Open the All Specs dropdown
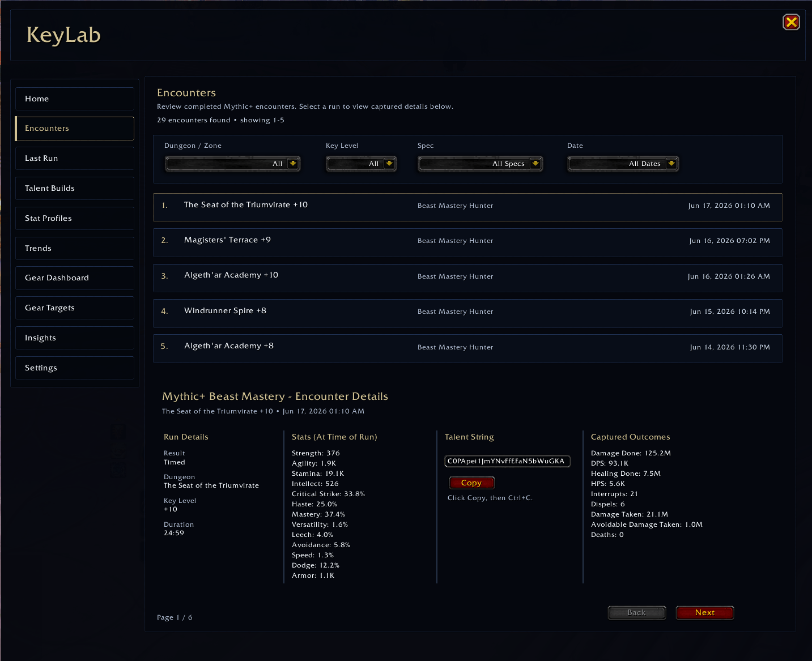 [480, 164]
